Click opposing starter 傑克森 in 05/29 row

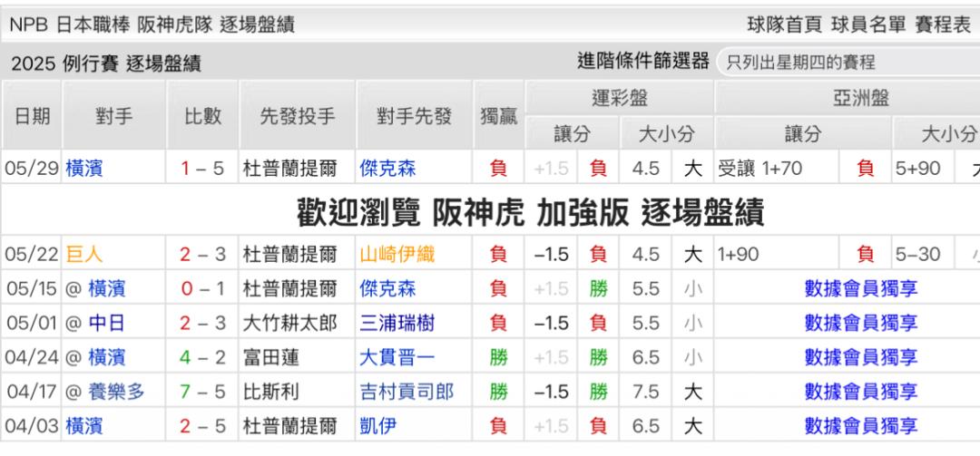(x=388, y=168)
